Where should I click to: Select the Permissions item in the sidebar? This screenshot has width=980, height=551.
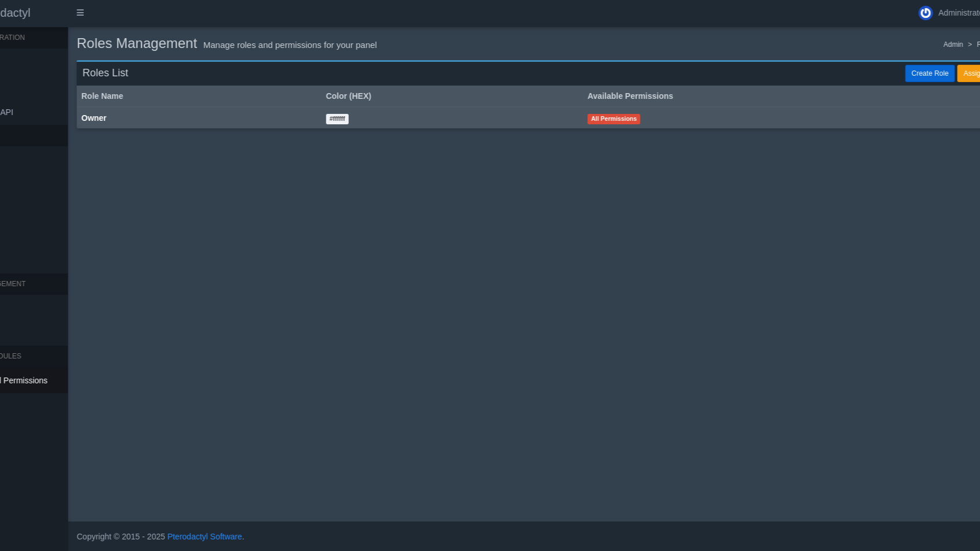[25, 380]
